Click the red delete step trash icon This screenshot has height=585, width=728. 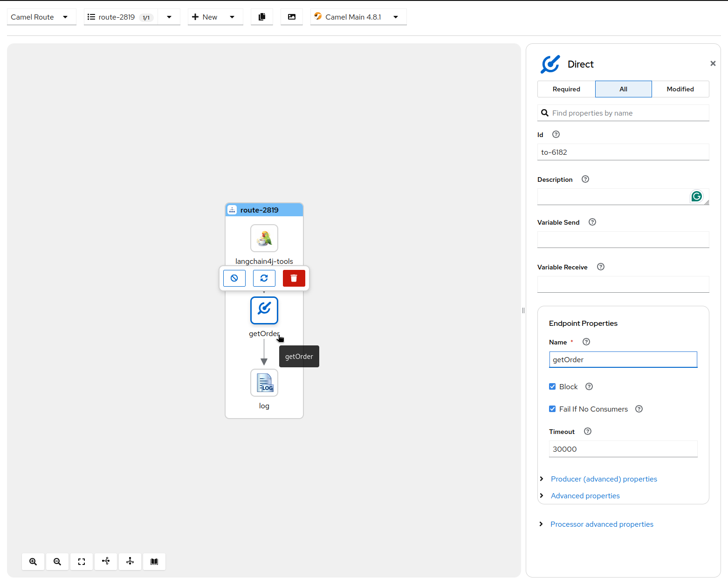294,278
